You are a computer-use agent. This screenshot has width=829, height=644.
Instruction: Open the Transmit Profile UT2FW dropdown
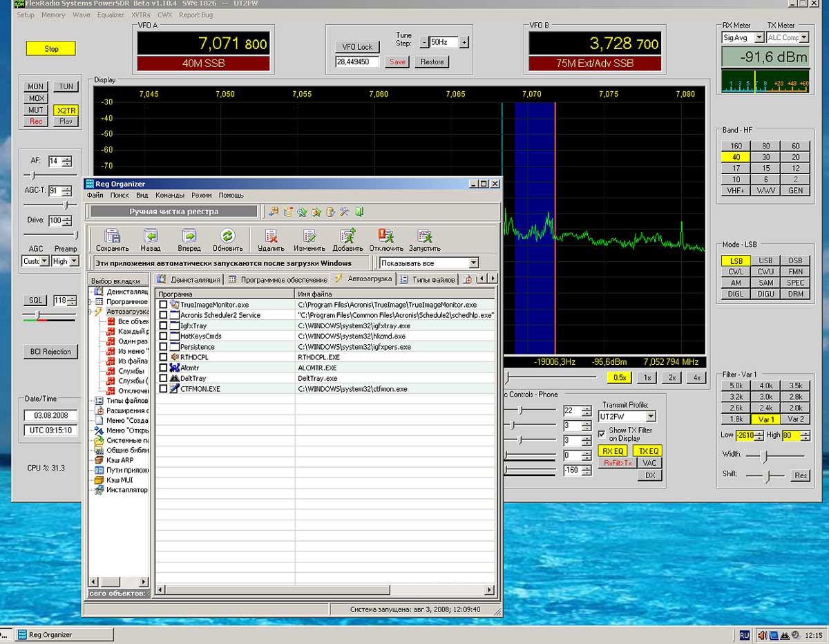click(650, 417)
